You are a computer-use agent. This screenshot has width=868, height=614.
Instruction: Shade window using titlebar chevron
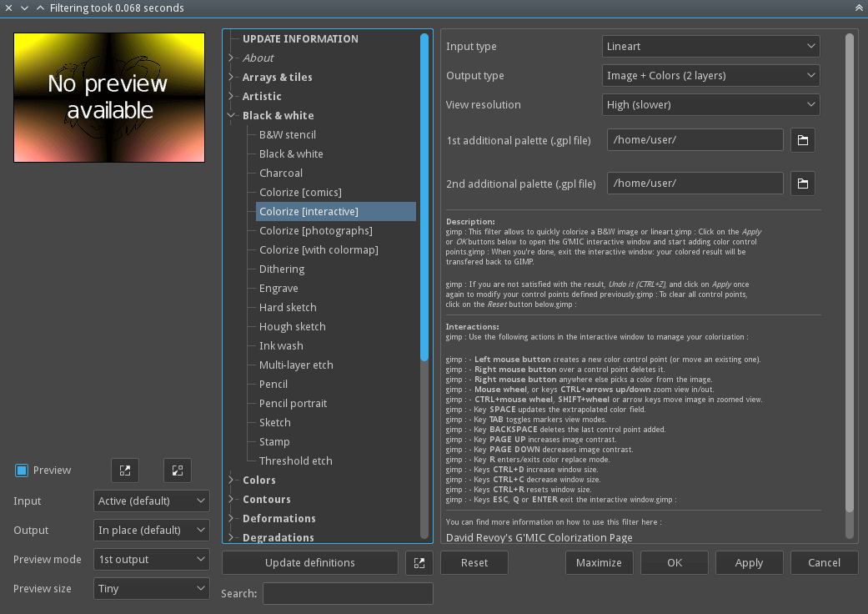pos(38,8)
